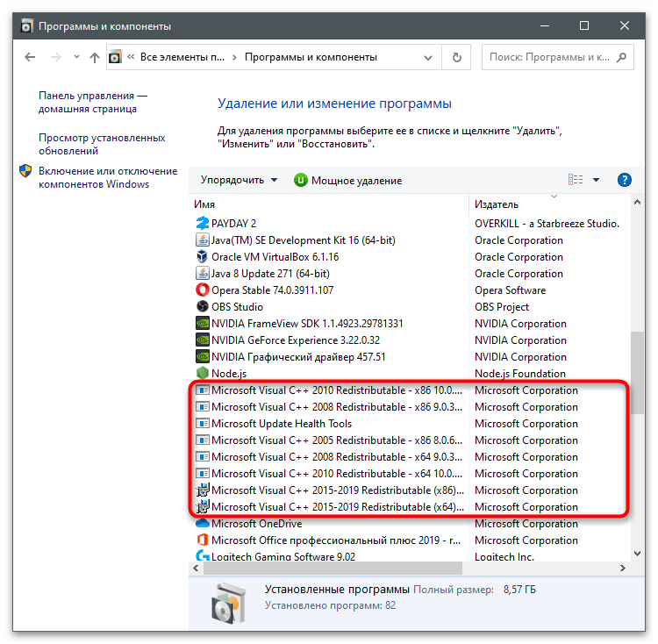This screenshot has width=658, height=644.
Task: Click the Microsoft OneDrive cloud icon
Action: tap(203, 524)
